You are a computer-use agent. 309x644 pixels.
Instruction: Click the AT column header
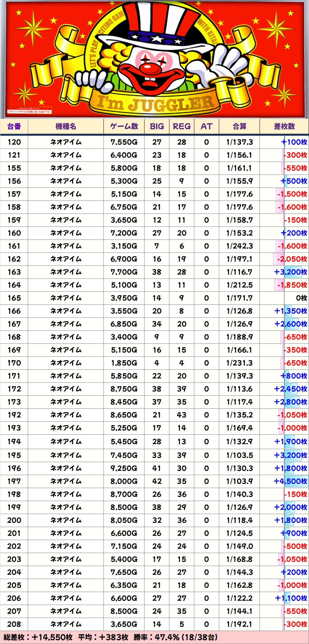206,126
